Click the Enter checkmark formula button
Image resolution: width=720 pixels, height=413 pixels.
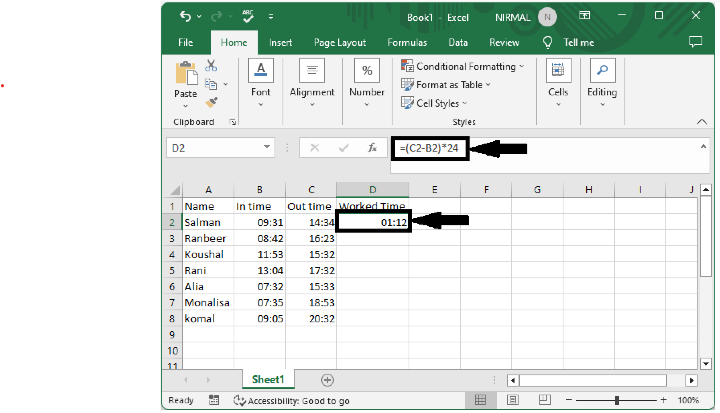tap(343, 148)
